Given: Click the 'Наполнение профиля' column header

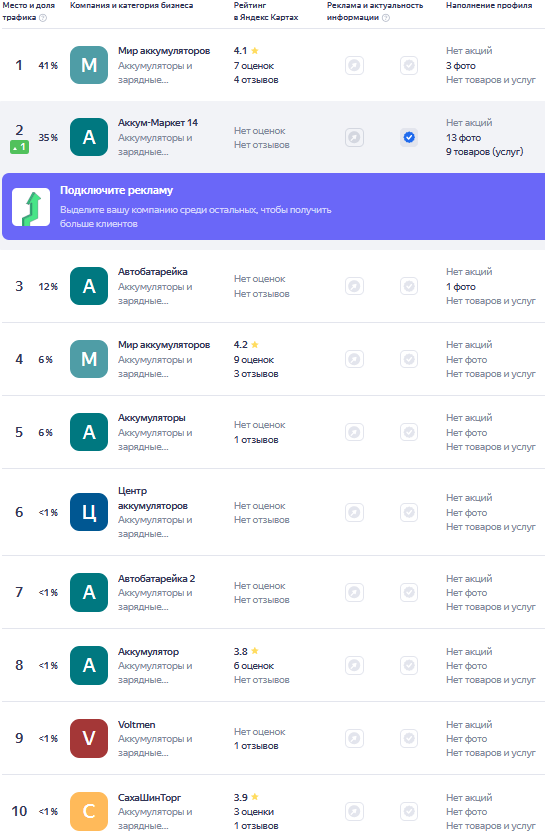Looking at the screenshot, I should click(x=489, y=5).
